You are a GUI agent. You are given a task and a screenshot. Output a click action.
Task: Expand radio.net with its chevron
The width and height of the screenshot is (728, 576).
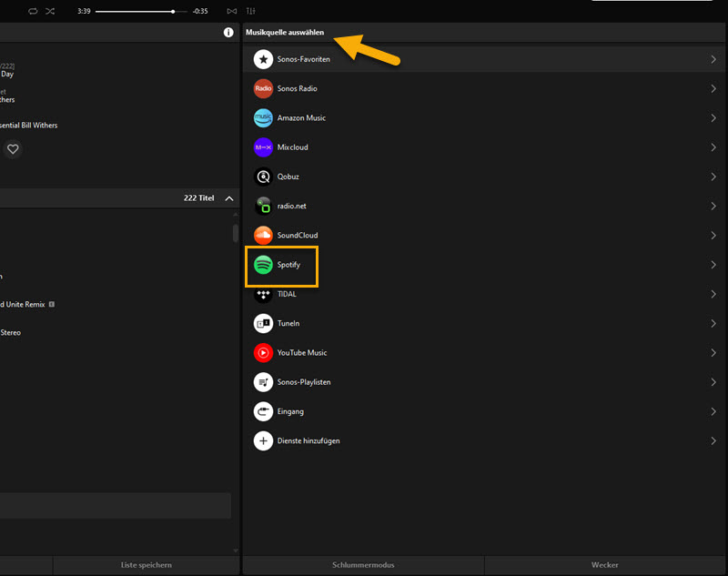click(x=713, y=206)
